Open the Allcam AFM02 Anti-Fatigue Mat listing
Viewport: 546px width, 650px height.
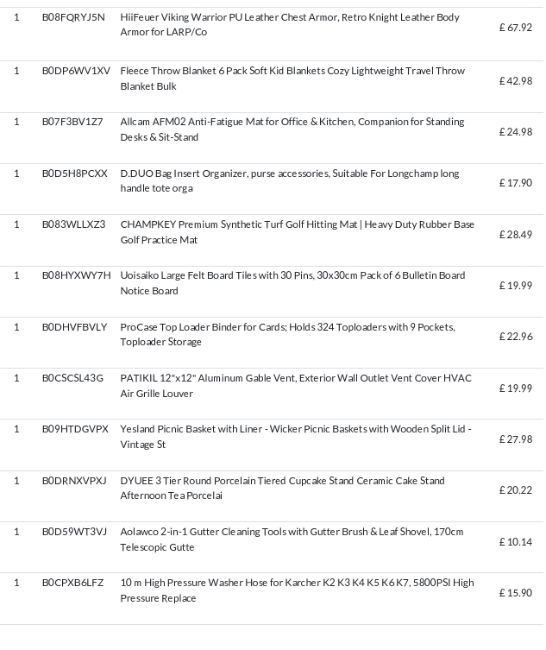tap(292, 129)
